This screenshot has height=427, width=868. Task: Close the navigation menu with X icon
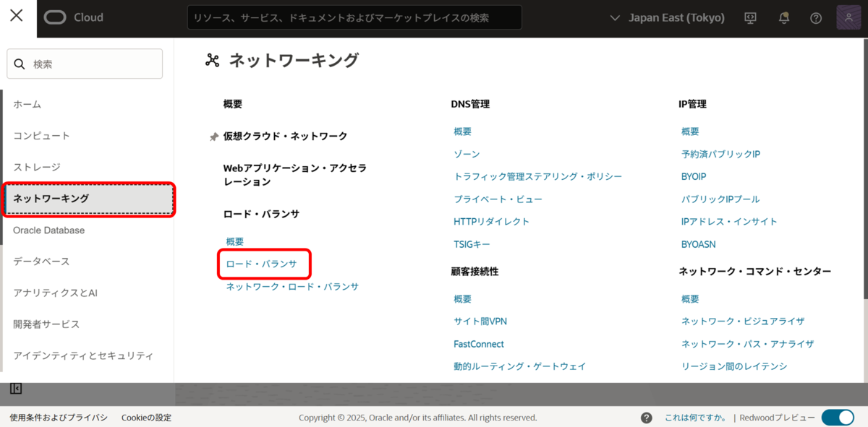click(x=16, y=16)
